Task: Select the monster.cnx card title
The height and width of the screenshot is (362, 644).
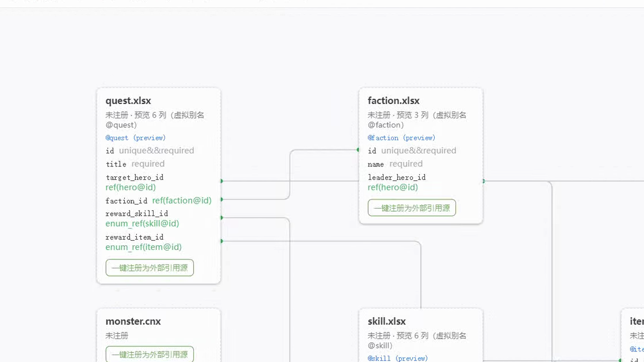Action: click(x=133, y=321)
